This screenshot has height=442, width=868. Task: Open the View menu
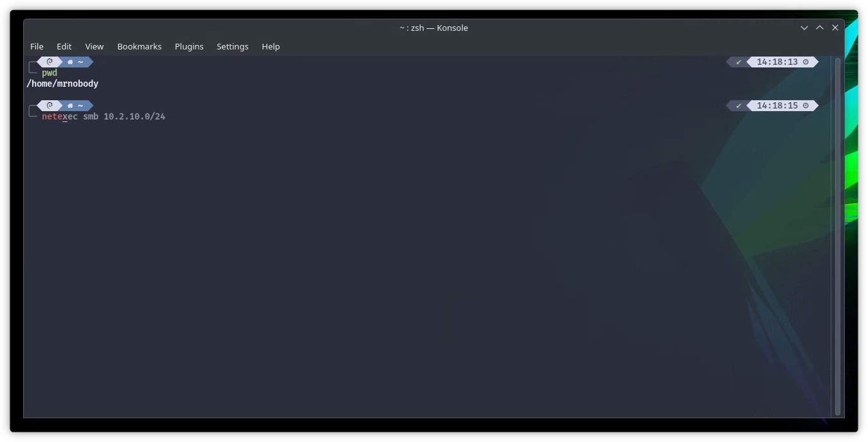95,46
